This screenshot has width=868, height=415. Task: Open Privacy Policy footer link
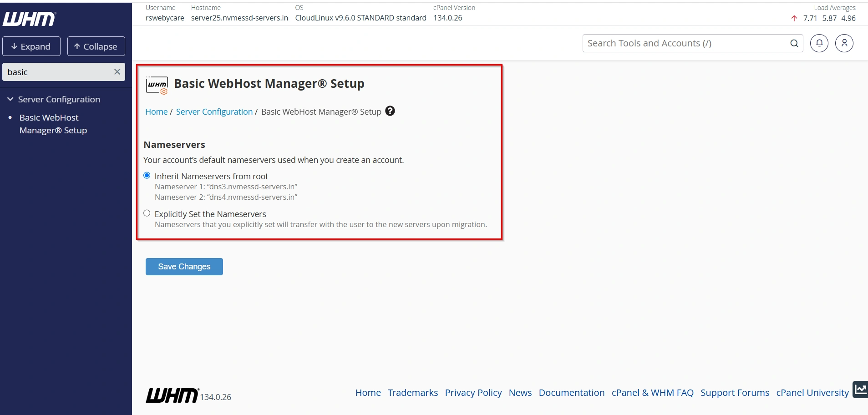pos(473,393)
